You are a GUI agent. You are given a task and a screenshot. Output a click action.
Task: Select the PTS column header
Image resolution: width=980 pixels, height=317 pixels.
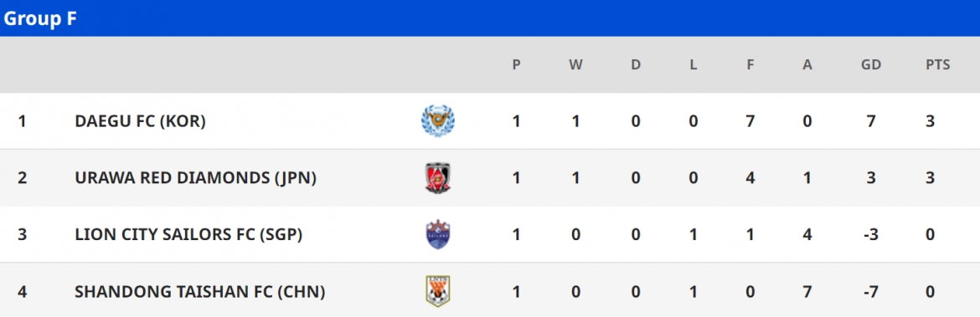(937, 64)
